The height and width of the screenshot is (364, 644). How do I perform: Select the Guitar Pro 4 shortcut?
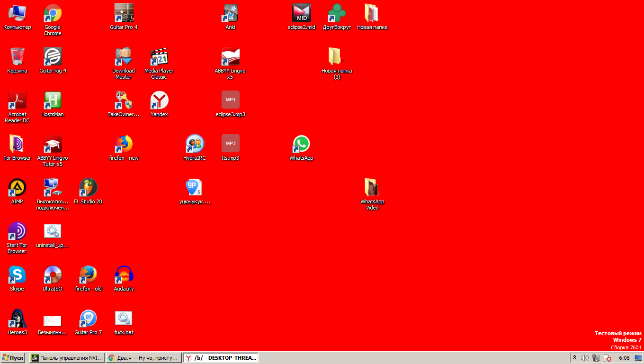pyautogui.click(x=124, y=13)
